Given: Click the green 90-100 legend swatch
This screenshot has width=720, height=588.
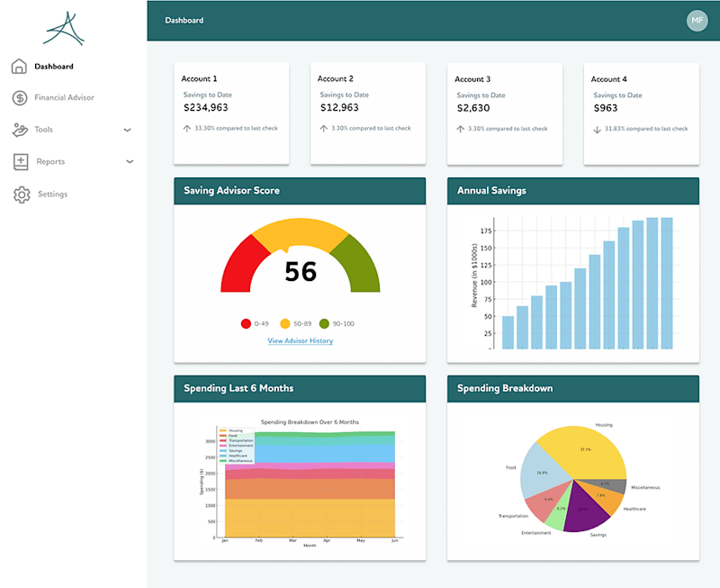Looking at the screenshot, I should (x=324, y=323).
